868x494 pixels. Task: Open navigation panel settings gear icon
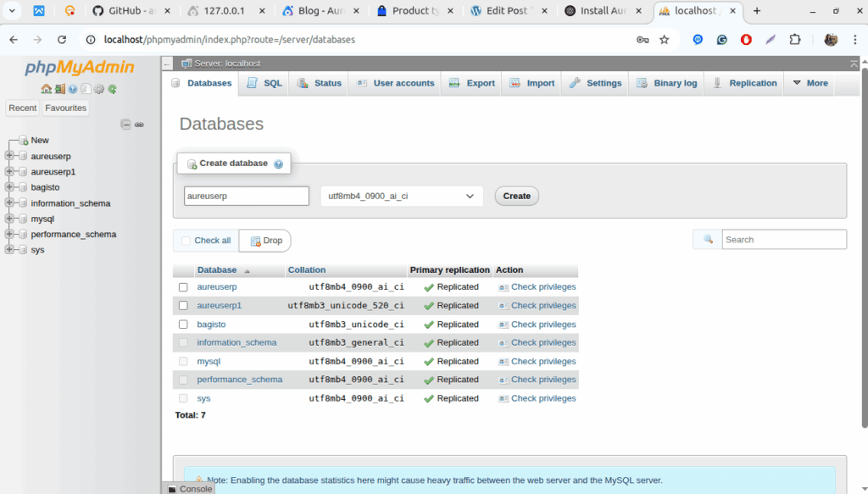click(x=98, y=89)
